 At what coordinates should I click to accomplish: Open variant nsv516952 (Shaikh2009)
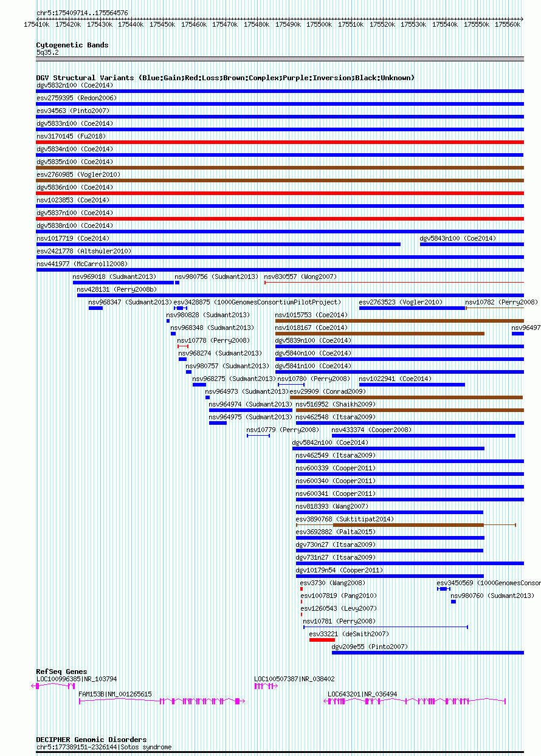point(410,410)
